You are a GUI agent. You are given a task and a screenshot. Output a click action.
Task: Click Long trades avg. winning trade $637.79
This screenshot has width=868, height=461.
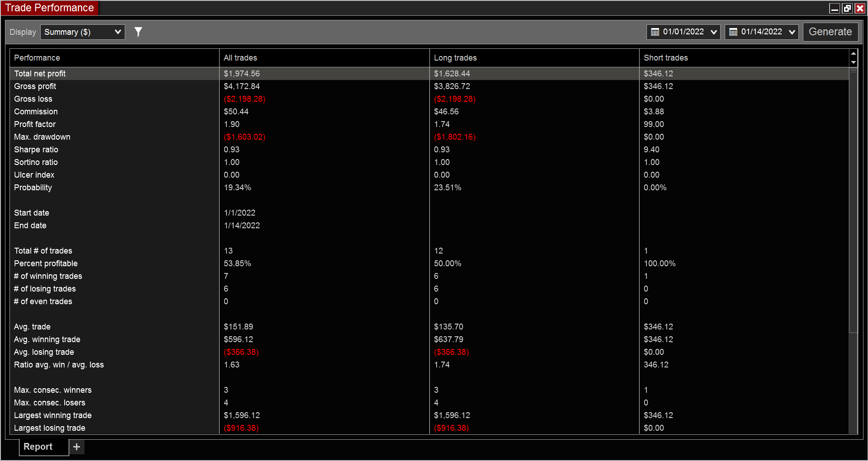click(448, 339)
